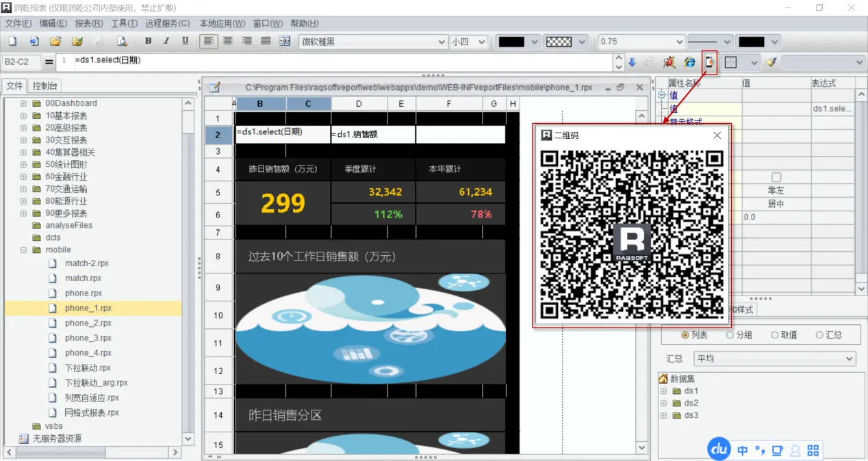Select the 汇总 radio button
Viewport: 868px width, 461px height.
(x=819, y=335)
